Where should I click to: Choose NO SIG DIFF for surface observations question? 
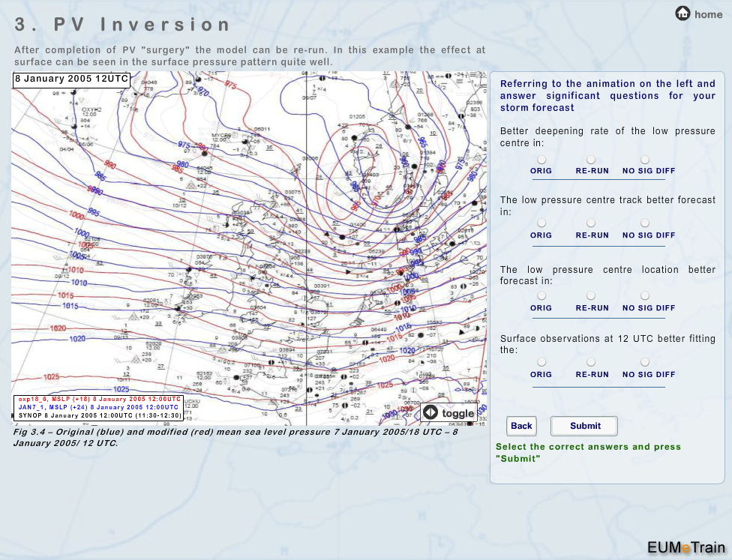(645, 363)
